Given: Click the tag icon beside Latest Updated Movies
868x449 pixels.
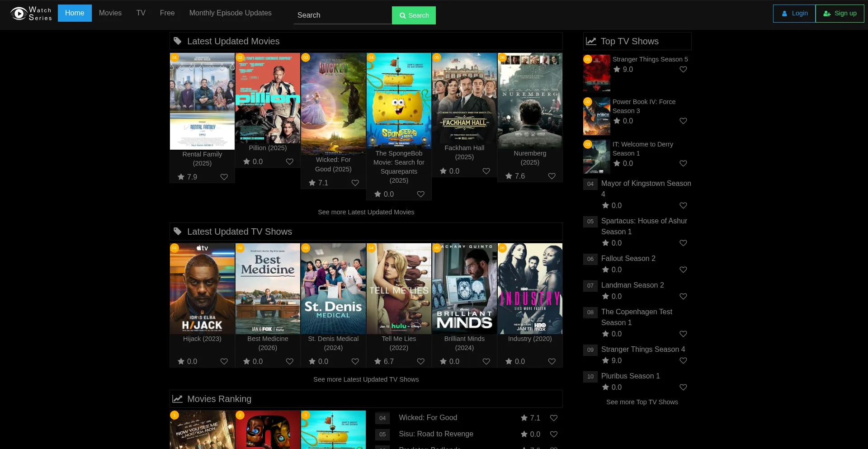Looking at the screenshot, I should [x=178, y=41].
